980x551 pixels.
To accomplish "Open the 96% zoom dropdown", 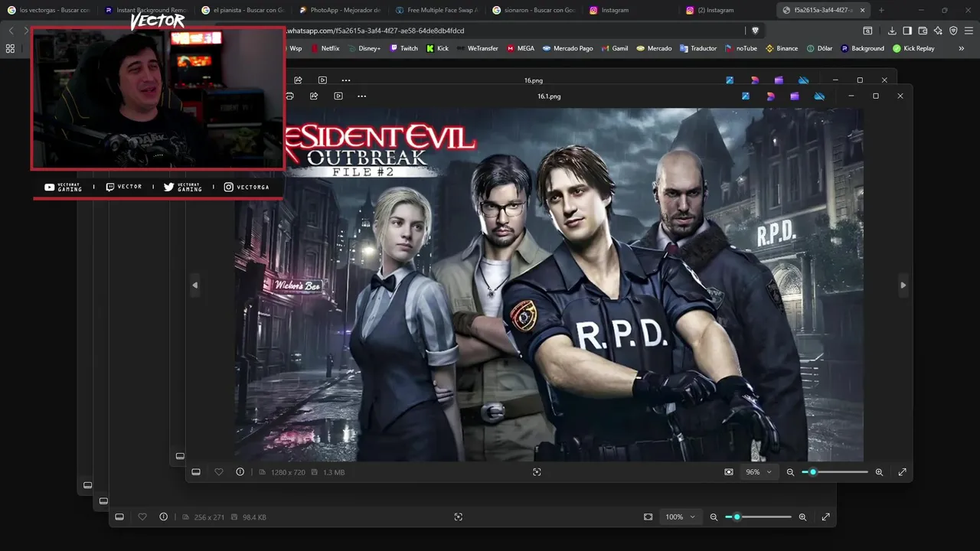I will 759,472.
